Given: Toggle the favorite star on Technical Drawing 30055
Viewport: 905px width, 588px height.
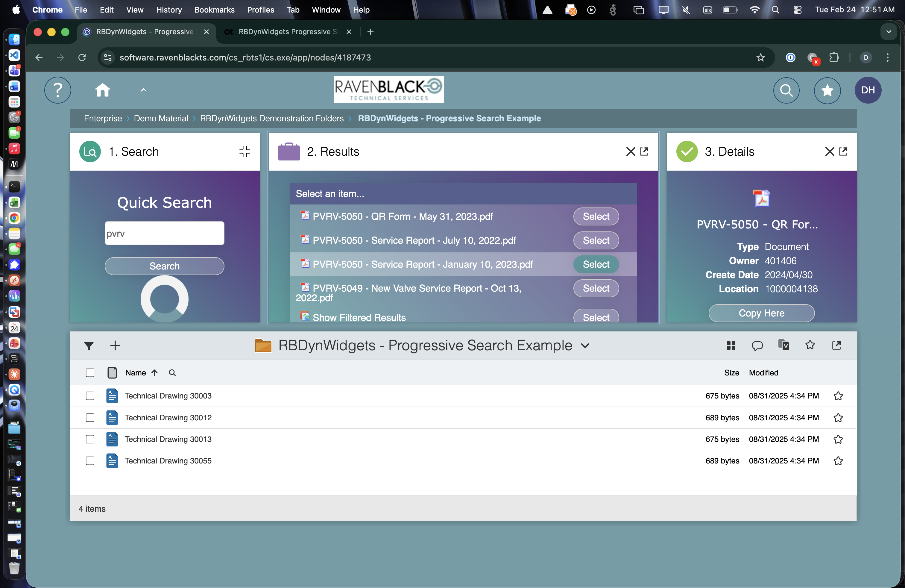Looking at the screenshot, I should [x=839, y=461].
